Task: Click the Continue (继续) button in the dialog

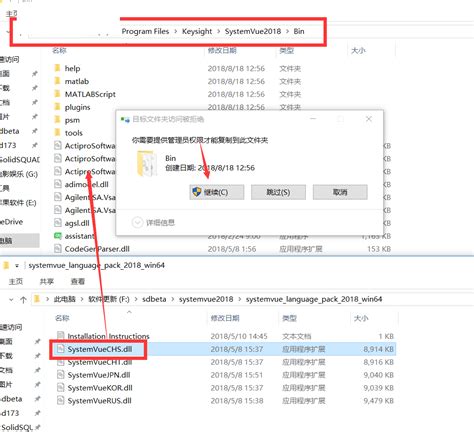Action: point(217,192)
